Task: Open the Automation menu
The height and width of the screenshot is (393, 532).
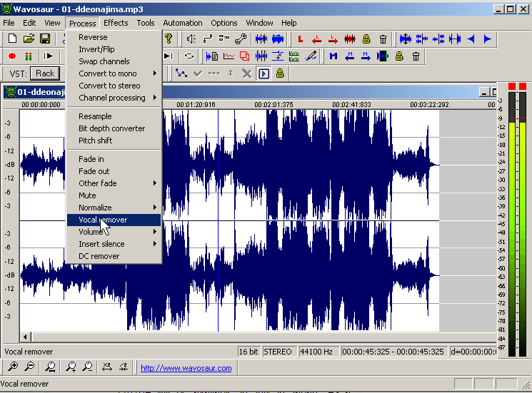Action: 183,23
